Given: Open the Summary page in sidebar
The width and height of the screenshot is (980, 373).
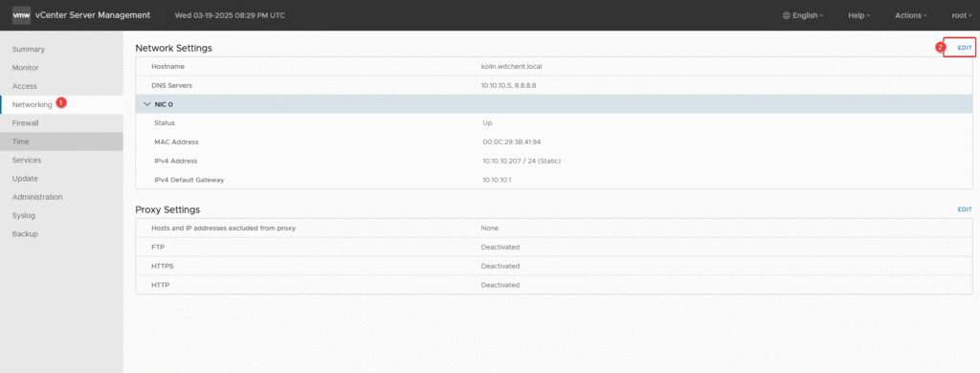Looking at the screenshot, I should click(61, 49).
